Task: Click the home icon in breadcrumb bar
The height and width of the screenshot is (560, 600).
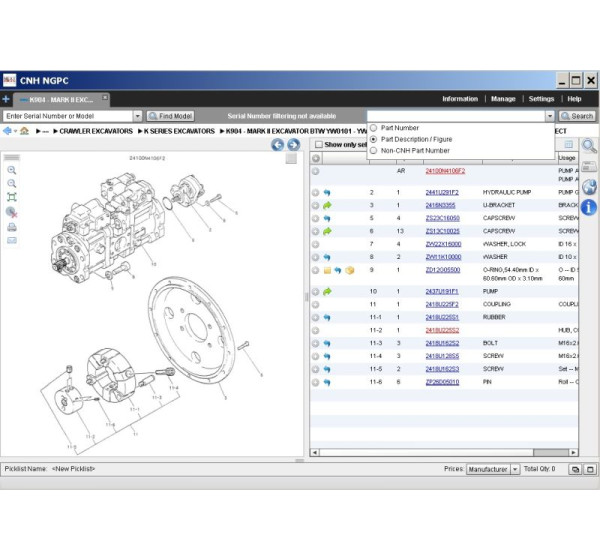Action: pyautogui.click(x=23, y=131)
